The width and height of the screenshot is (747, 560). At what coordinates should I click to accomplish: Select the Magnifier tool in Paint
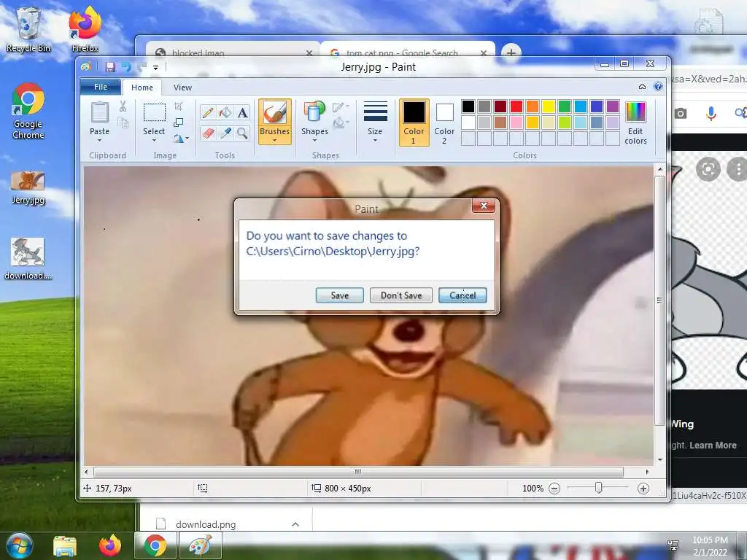tap(242, 133)
